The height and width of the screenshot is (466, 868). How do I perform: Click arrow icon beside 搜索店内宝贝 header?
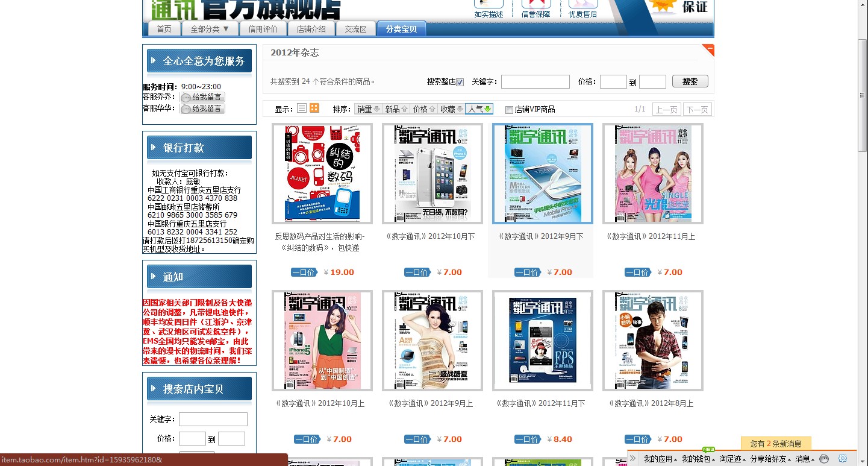coord(152,389)
